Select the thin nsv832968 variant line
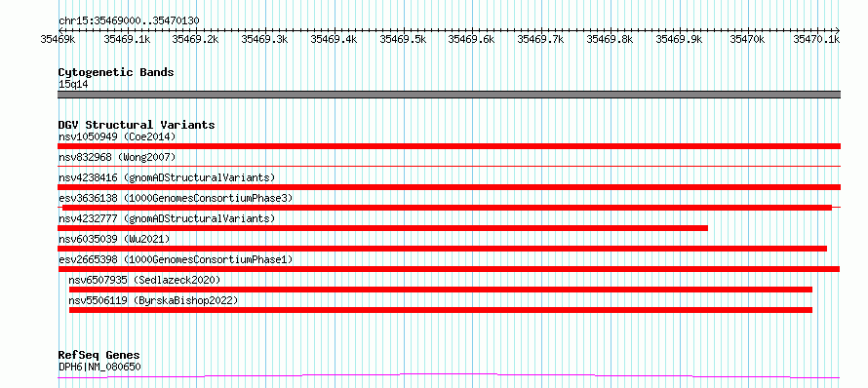Viewport: 868px width, 388px height. (449, 166)
